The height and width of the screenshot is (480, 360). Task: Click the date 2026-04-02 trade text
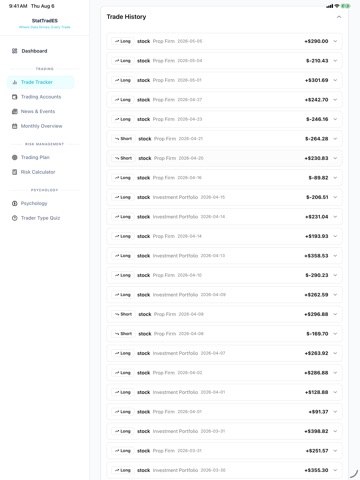point(190,373)
